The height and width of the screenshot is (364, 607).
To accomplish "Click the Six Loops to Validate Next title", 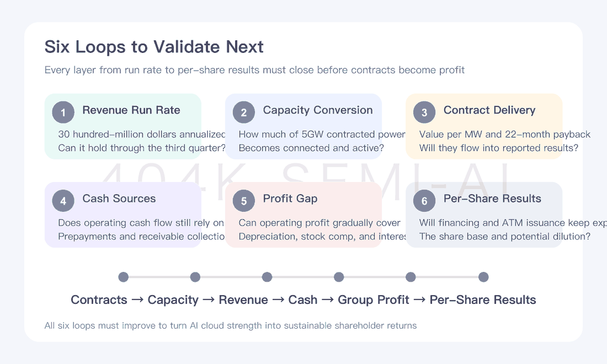I will (x=154, y=47).
